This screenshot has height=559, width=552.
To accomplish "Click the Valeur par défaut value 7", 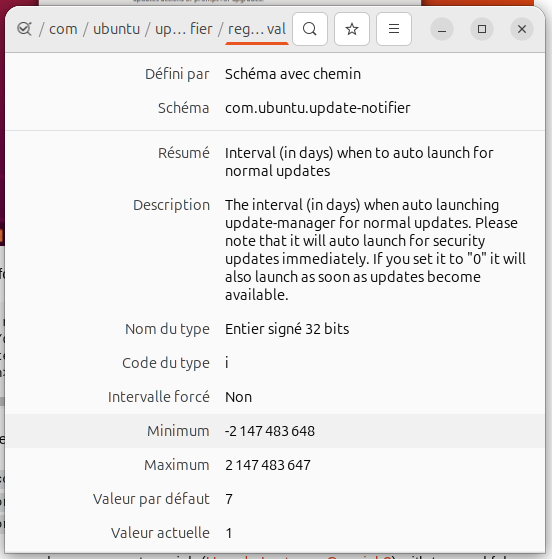I will [229, 499].
